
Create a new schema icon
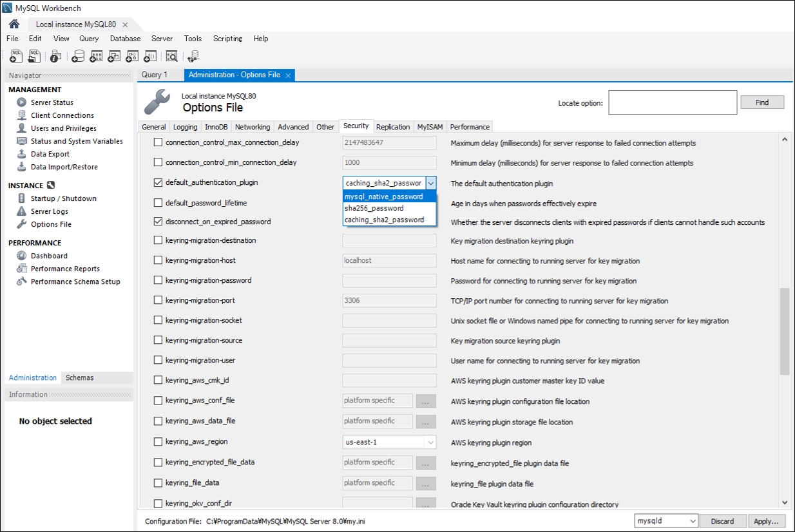78,57
